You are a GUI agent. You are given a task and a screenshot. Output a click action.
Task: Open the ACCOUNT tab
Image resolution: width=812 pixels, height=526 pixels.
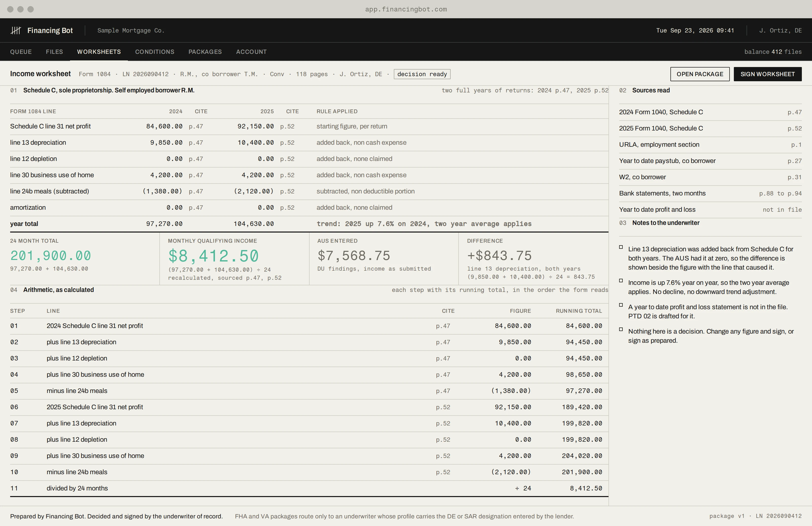[251, 52]
